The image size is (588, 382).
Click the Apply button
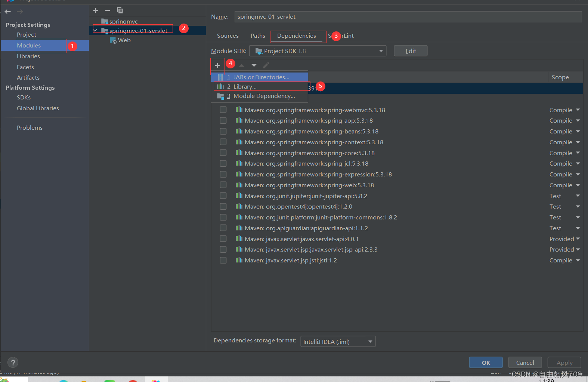tap(564, 363)
